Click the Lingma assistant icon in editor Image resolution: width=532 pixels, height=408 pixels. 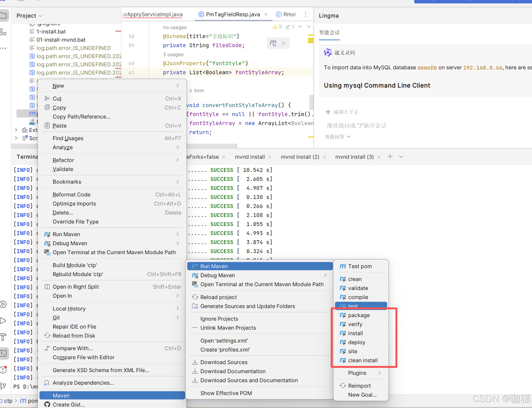tap(273, 43)
